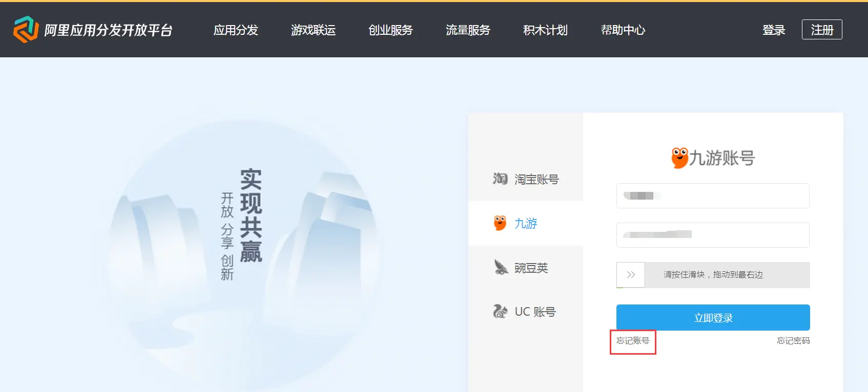Viewport: 868px width, 392px height.
Task: Click the 登录 link in header
Action: [x=774, y=30]
